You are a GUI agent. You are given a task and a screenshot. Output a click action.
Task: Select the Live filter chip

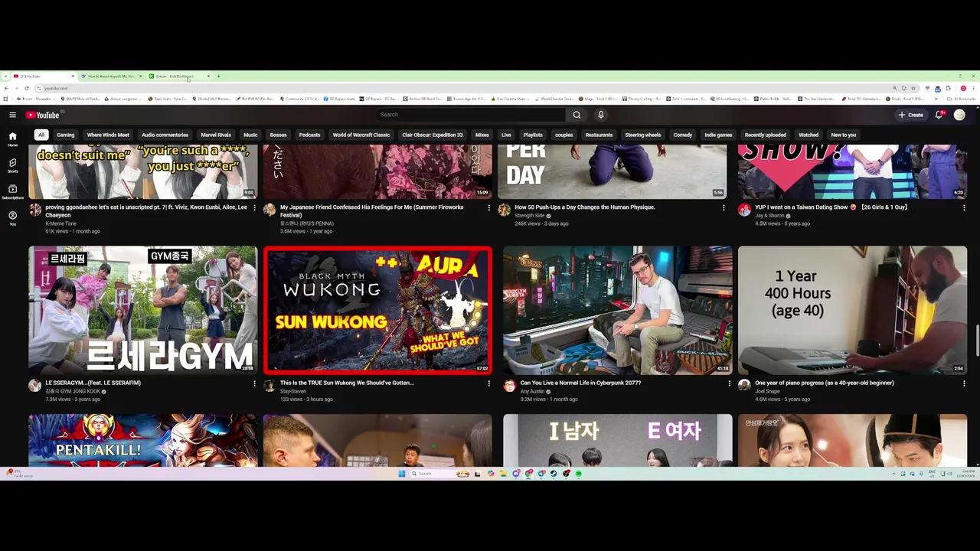pos(506,135)
